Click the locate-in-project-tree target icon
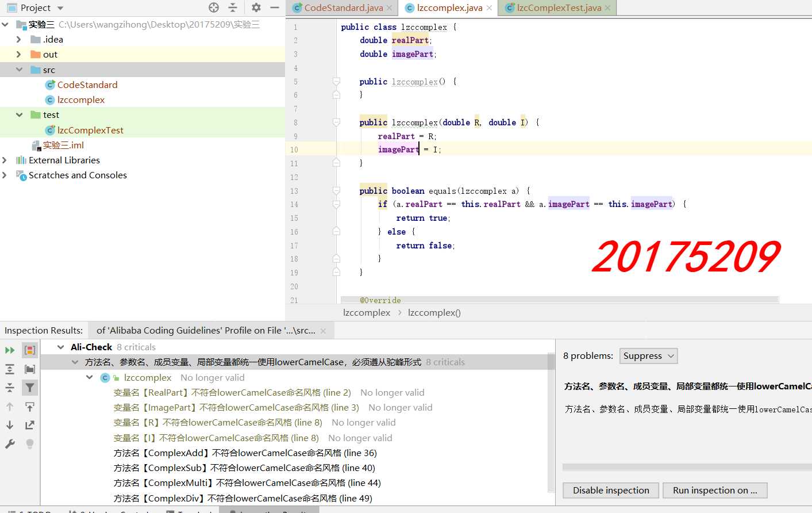This screenshot has height=513, width=812. click(214, 7)
